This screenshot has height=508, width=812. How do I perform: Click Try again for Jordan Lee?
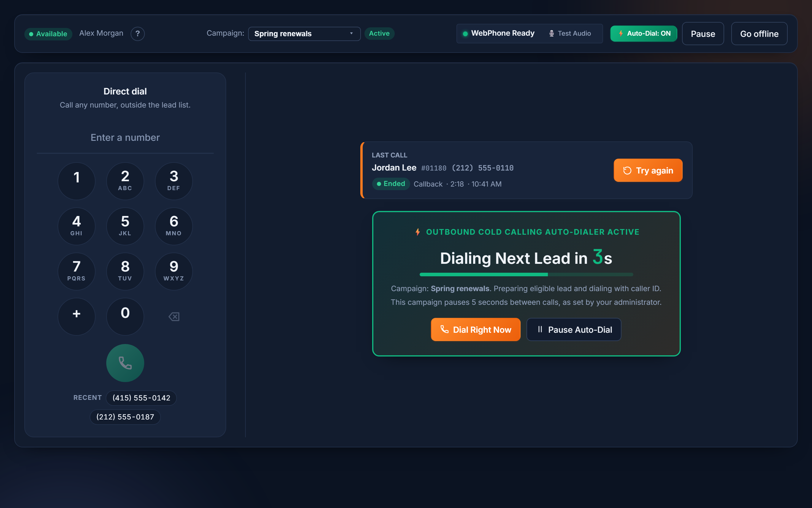coord(648,170)
